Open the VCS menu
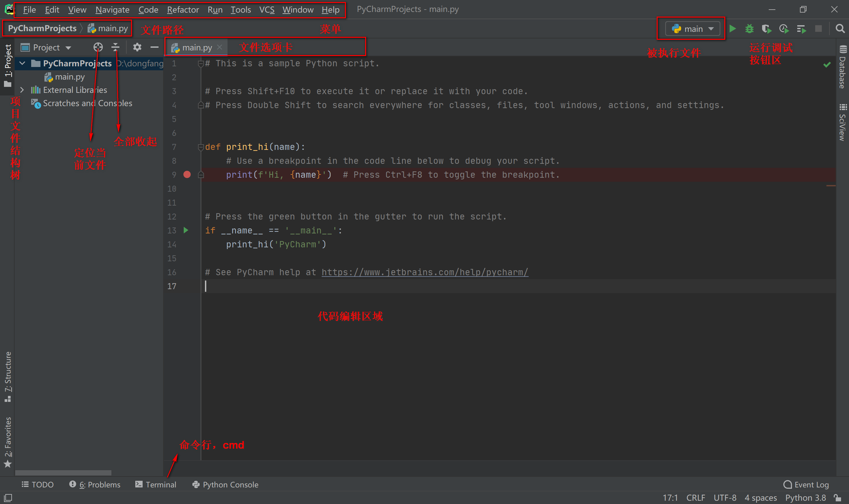The width and height of the screenshot is (849, 504). coord(267,10)
